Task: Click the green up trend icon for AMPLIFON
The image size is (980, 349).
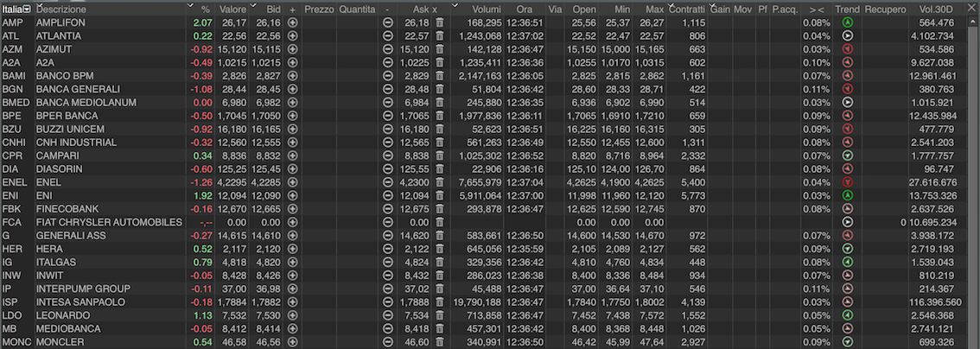Action: 848,22
